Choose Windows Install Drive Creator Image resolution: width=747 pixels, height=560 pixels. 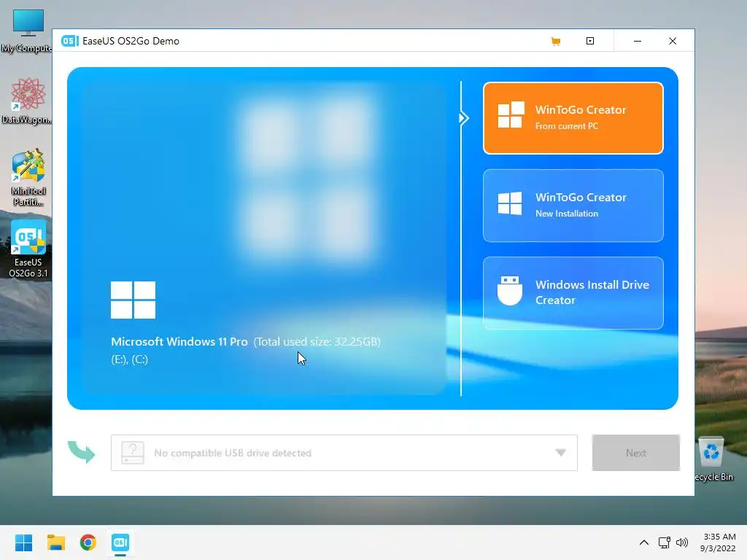click(x=573, y=293)
